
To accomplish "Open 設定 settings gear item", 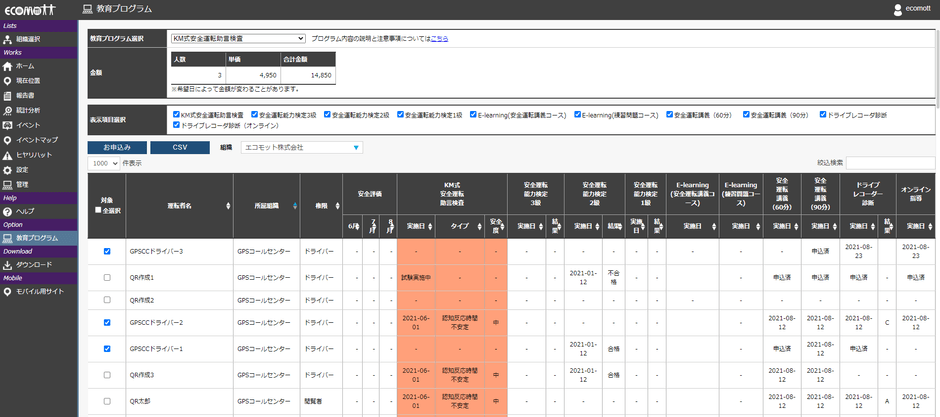I will (x=22, y=170).
